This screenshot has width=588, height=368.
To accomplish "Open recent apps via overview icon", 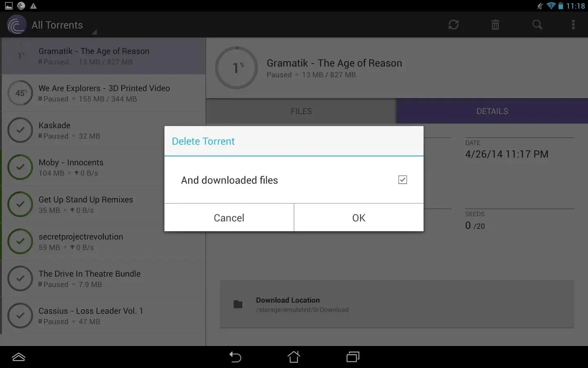I will (353, 357).
